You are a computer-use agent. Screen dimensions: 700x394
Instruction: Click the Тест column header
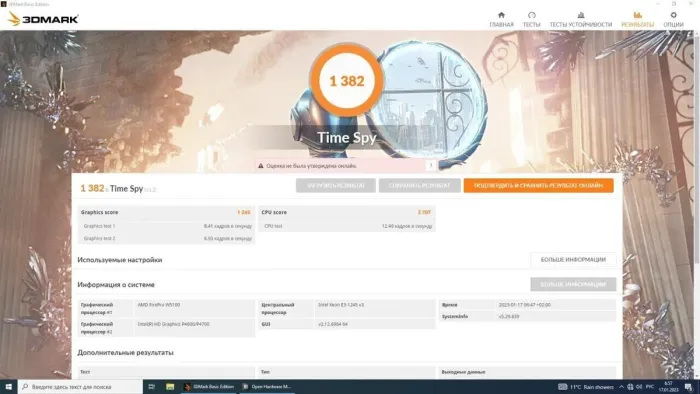tap(85, 372)
